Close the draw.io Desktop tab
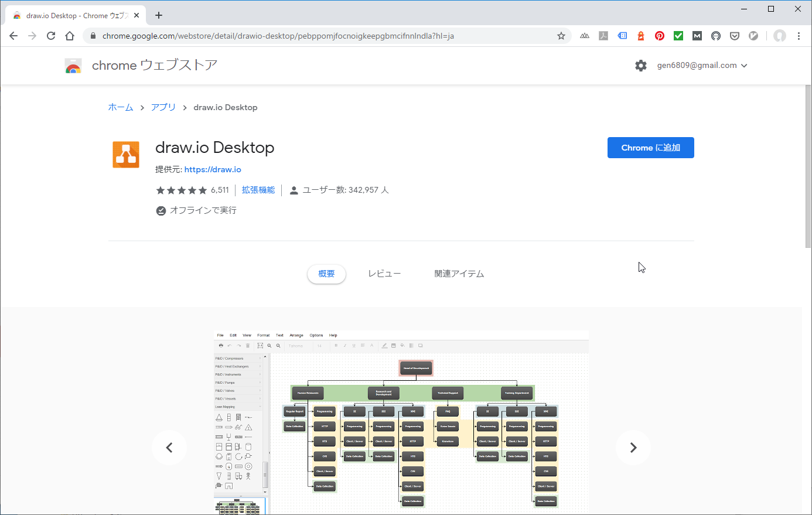The image size is (812, 515). point(137,16)
